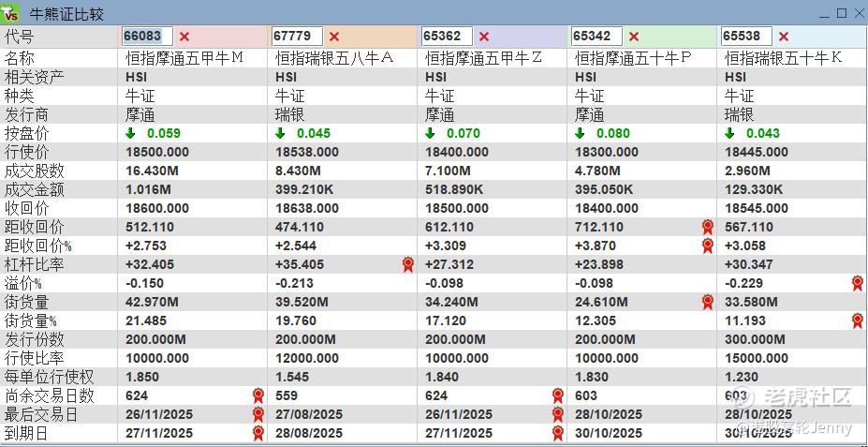
Task: Click the green down arrow beside 0.080
Action: point(580,133)
